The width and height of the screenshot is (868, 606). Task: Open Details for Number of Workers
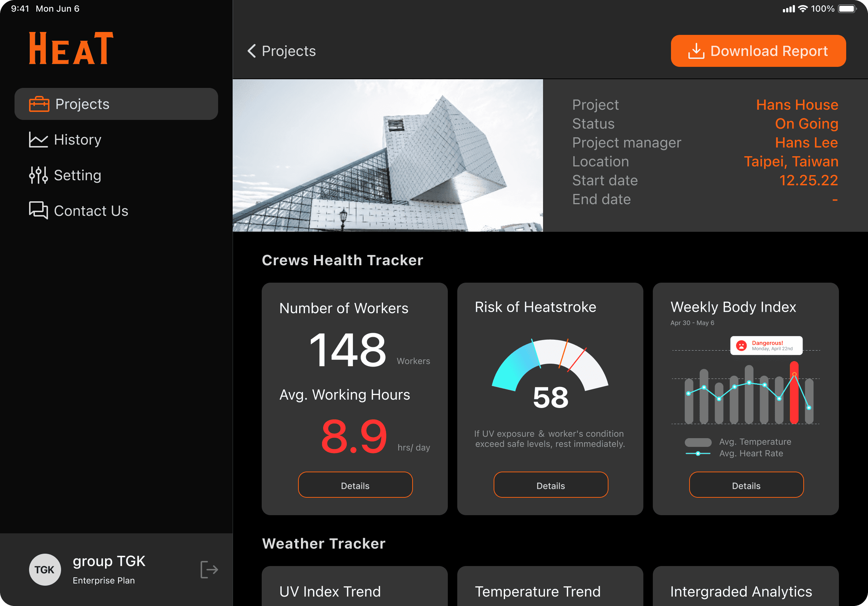pyautogui.click(x=355, y=485)
